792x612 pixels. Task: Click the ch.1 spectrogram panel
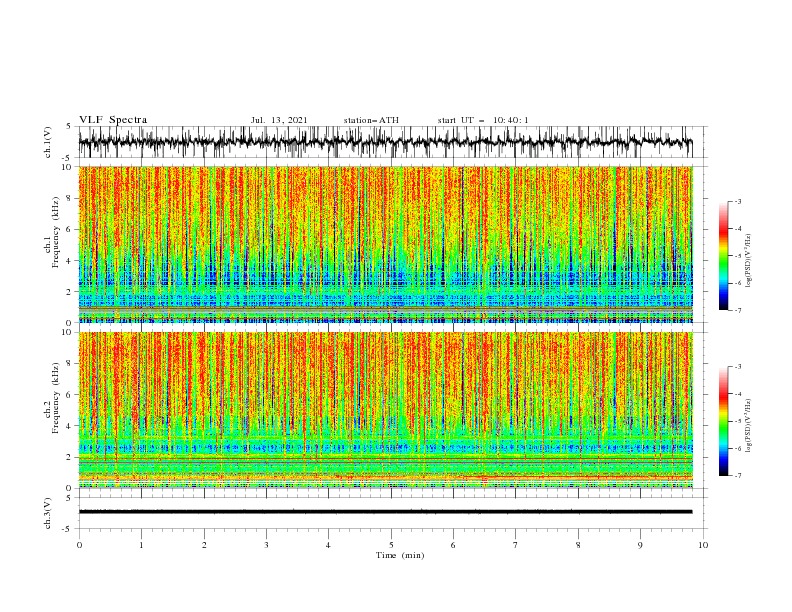coord(385,244)
